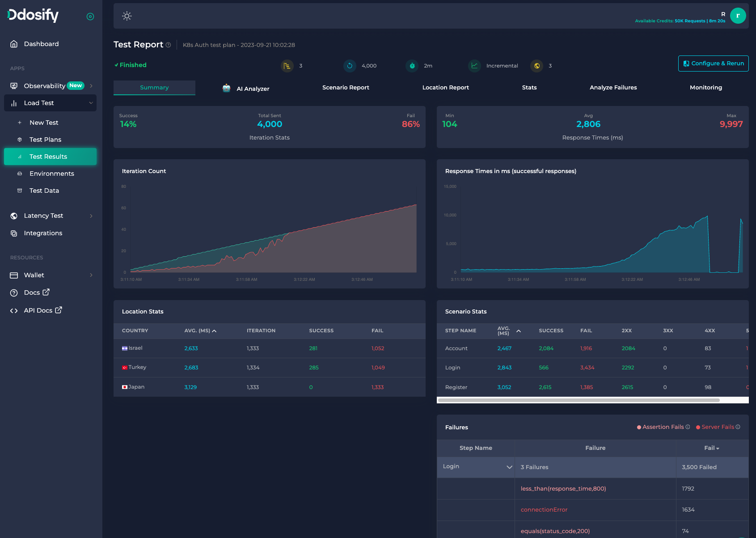Toggle the sidebar collapse circle icon
Viewport: 756px width, 538px height.
coord(90,17)
